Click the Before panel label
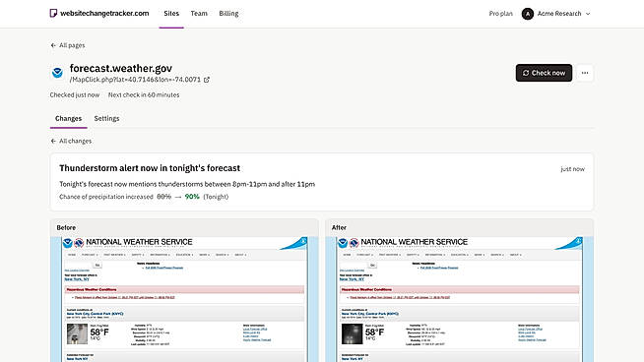 click(x=66, y=227)
